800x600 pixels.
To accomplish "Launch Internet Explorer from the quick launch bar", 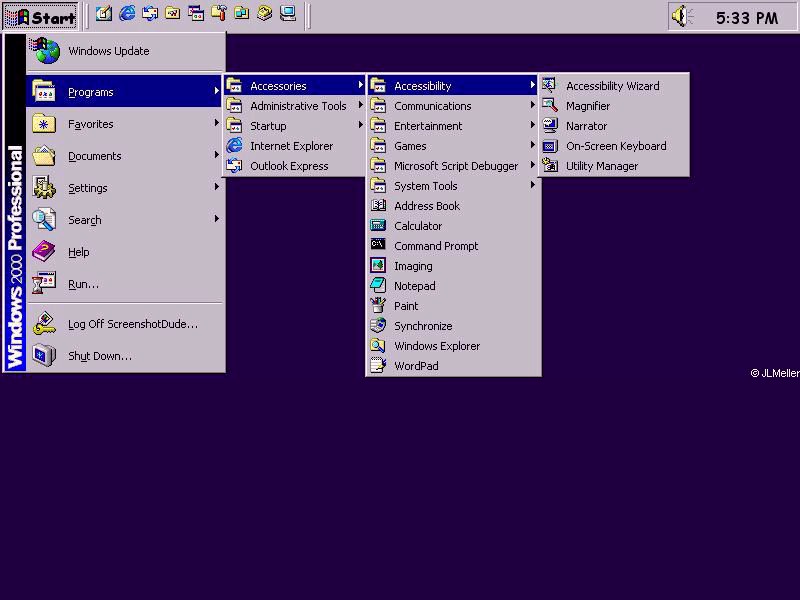I will 127,13.
